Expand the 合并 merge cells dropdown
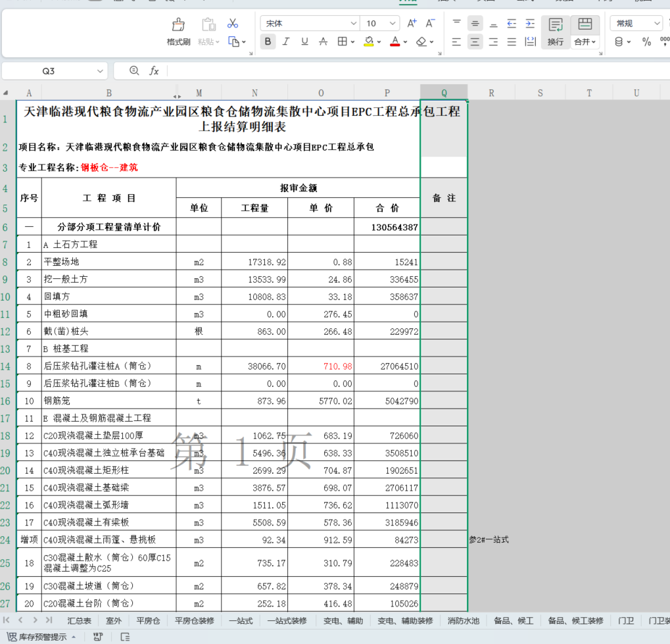This screenshot has height=644, width=670. (594, 41)
